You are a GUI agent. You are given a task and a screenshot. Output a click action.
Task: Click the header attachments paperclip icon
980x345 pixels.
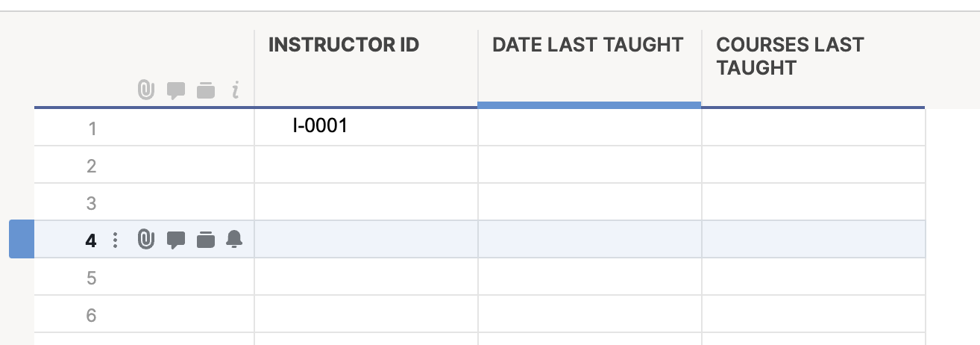(145, 90)
